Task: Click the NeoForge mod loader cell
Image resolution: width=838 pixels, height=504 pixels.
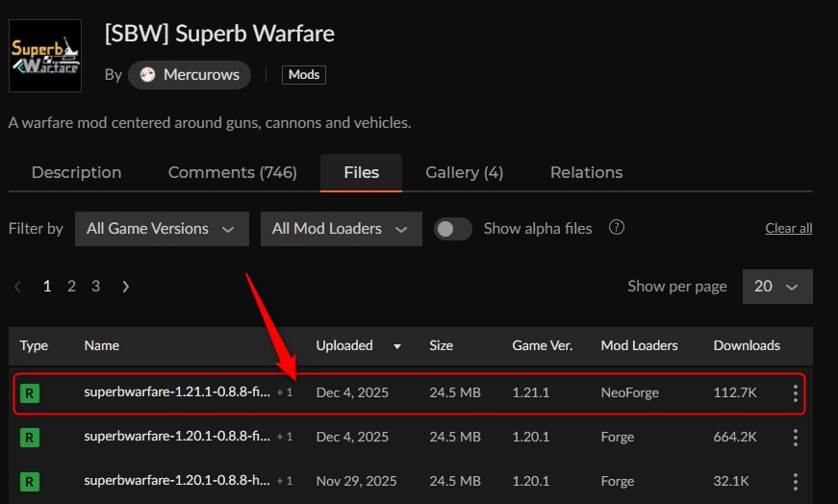Action: (629, 392)
